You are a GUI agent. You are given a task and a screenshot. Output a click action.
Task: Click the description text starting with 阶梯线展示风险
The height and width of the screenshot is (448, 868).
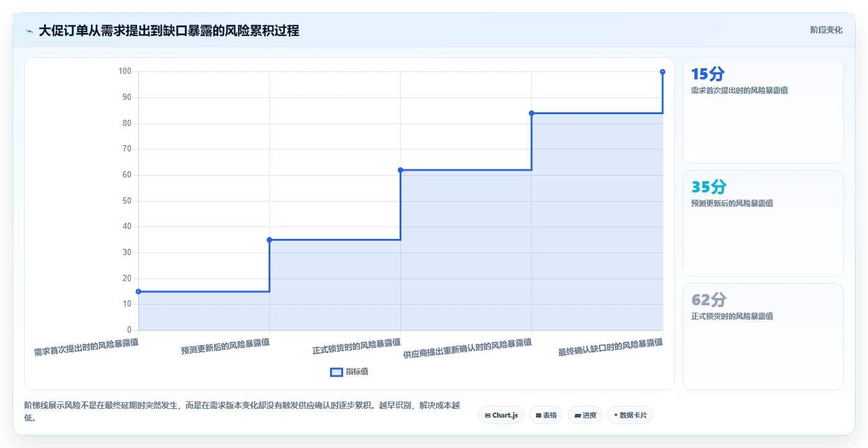(x=242, y=411)
